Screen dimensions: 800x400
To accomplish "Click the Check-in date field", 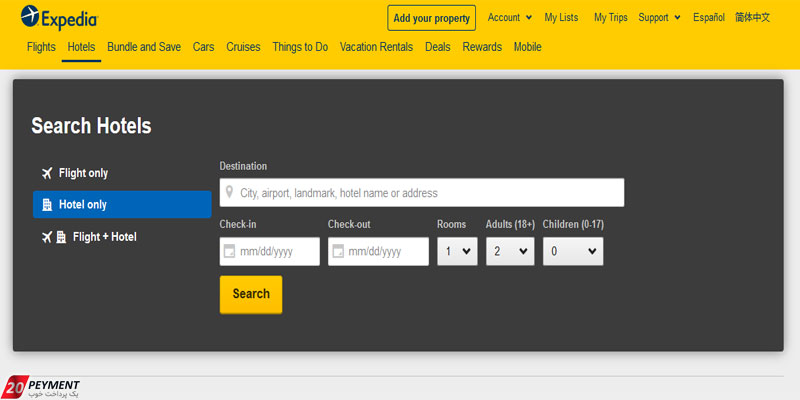I will tap(270, 251).
